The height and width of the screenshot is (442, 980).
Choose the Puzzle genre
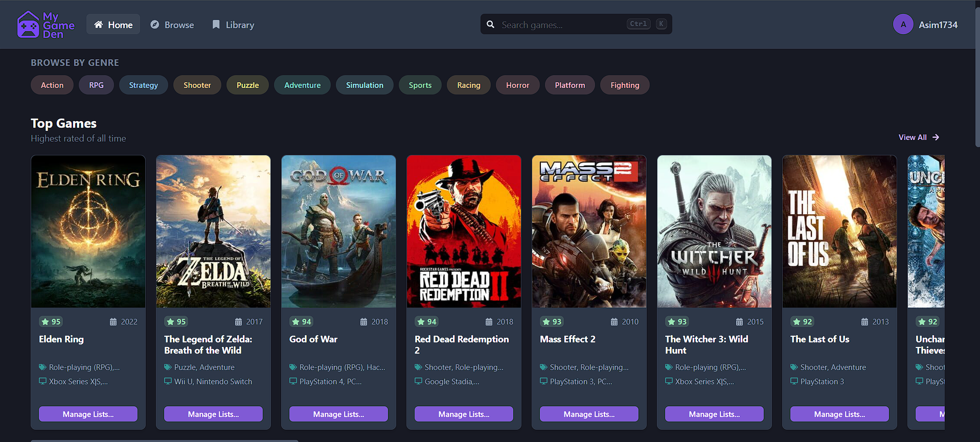coord(247,85)
